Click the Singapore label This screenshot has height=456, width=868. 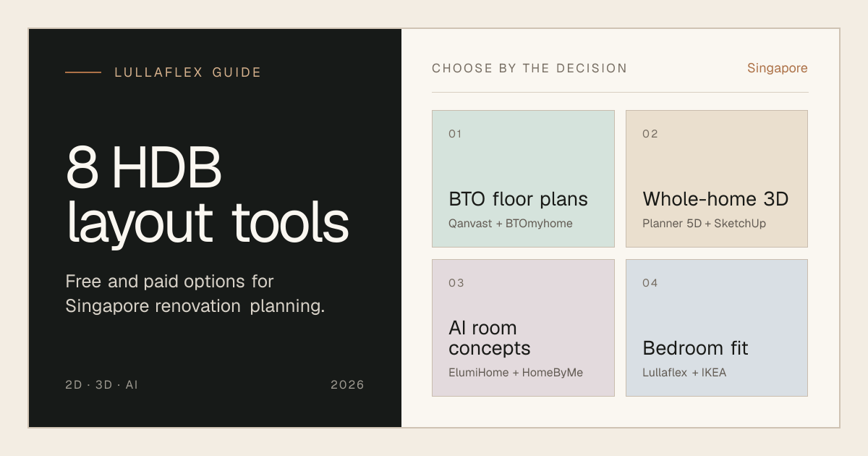pyautogui.click(x=777, y=68)
